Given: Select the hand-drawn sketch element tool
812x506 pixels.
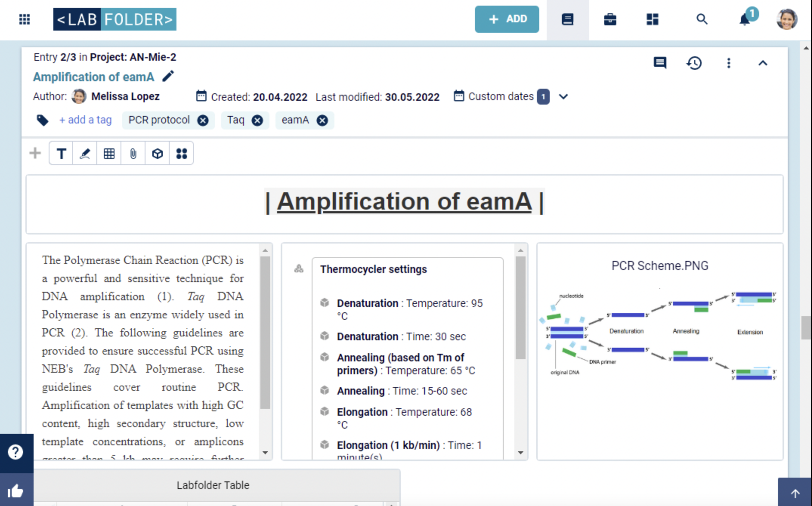Looking at the screenshot, I should point(85,153).
